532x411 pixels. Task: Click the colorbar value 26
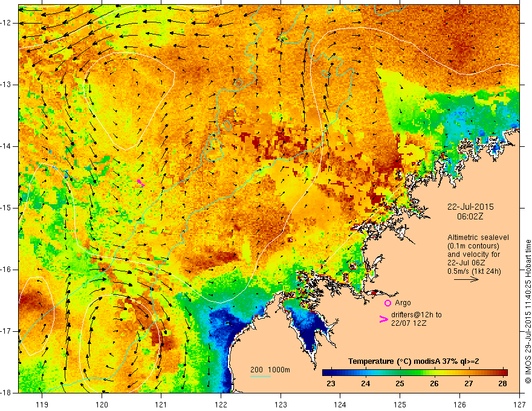[x=434, y=384]
